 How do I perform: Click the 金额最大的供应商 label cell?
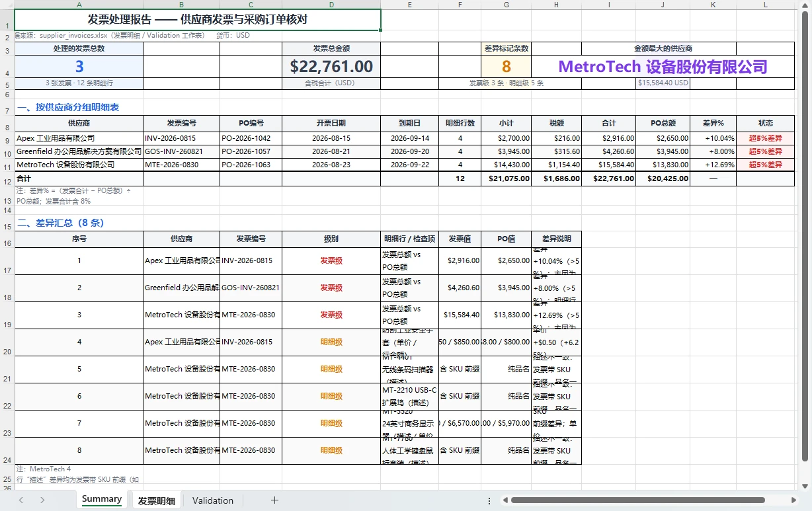(x=663, y=48)
